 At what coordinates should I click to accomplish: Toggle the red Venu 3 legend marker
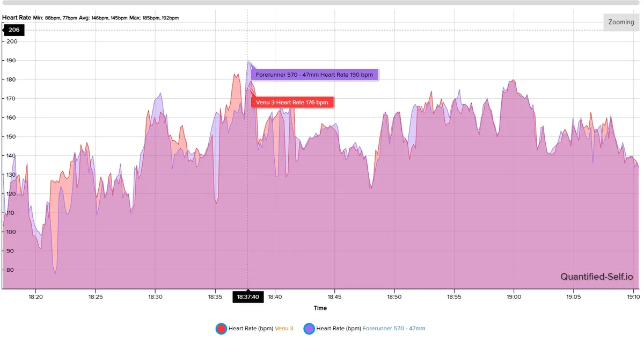click(x=221, y=328)
